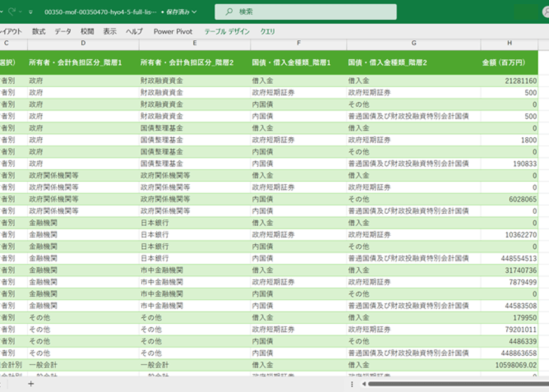Screen dimensions: 549x392
Task: Open the 数式 ribbon tab
Action: 39,31
